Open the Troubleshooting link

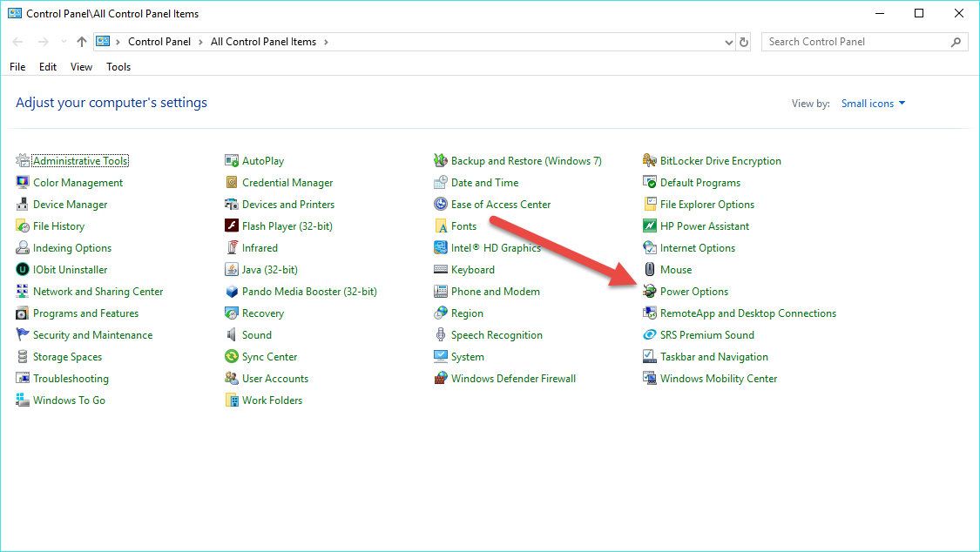(x=71, y=379)
